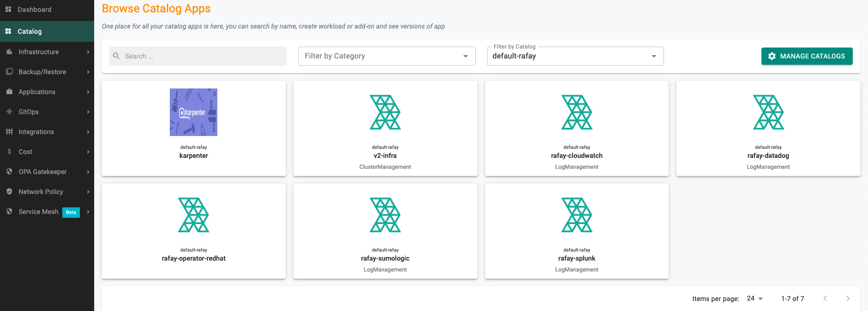
Task: Expand the Integrations menu chevron
Action: click(88, 132)
